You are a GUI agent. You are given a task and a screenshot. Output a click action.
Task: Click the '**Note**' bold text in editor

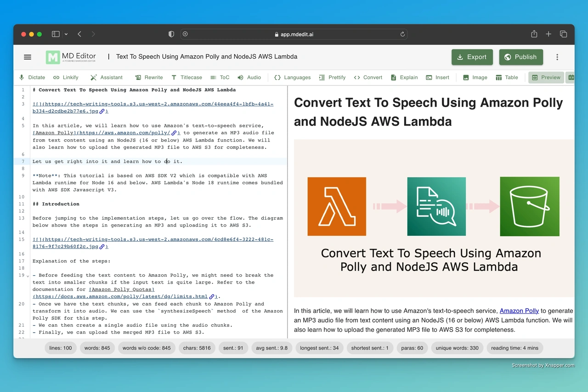[x=46, y=176]
